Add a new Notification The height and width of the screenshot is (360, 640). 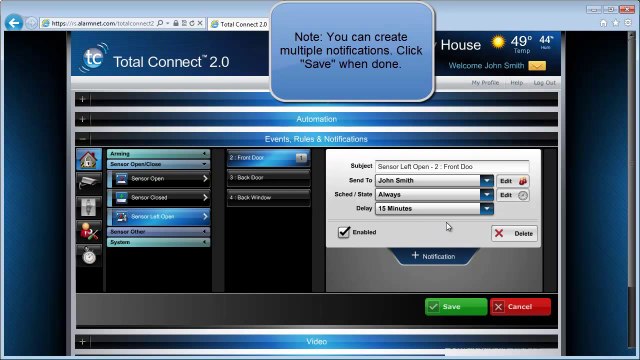[x=433, y=256]
